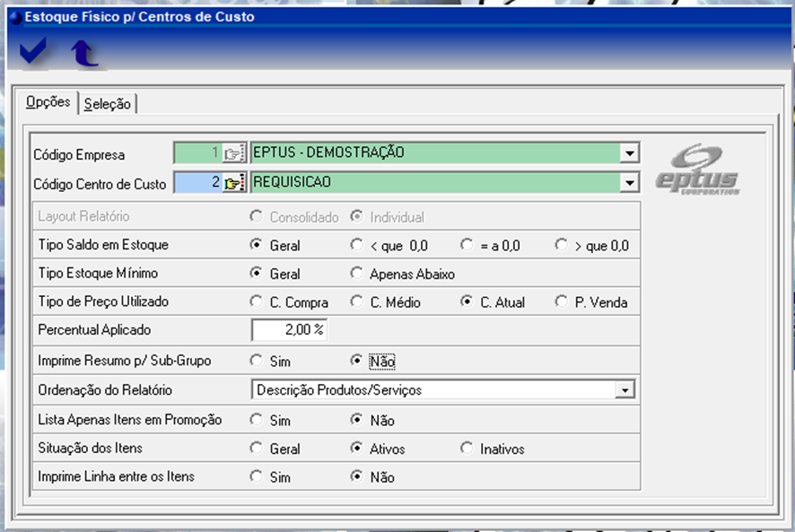Screen dimensions: 795x532
Task: Click the window title bar icon
Action: coord(13,17)
